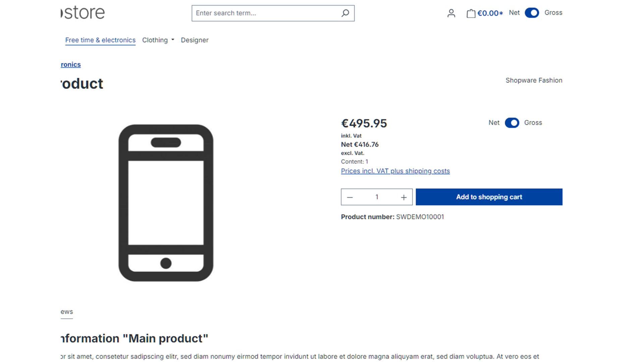Viewport: 644px width, 362px height.
Task: Decrease quantity with the minus icon
Action: coord(350,197)
